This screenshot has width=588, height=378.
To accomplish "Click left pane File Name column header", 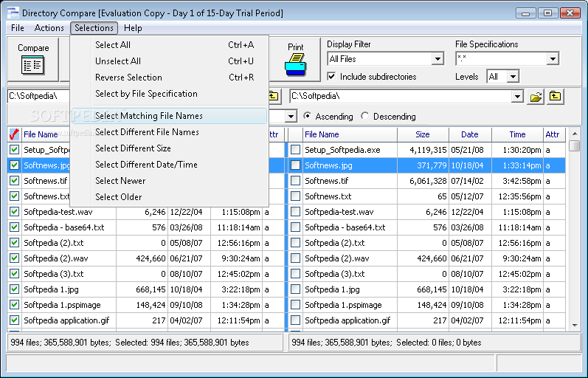I will point(46,134).
